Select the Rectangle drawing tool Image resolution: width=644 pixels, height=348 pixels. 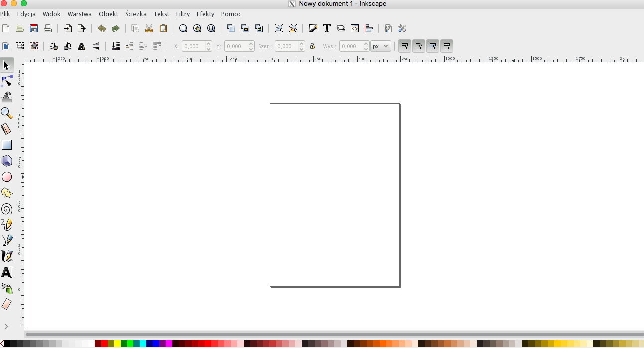pos(7,145)
